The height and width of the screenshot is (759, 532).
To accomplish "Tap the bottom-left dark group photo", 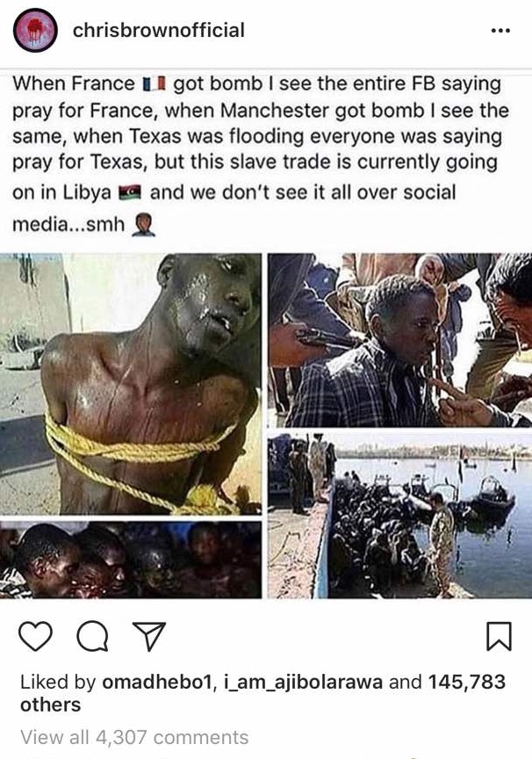I will tap(131, 560).
